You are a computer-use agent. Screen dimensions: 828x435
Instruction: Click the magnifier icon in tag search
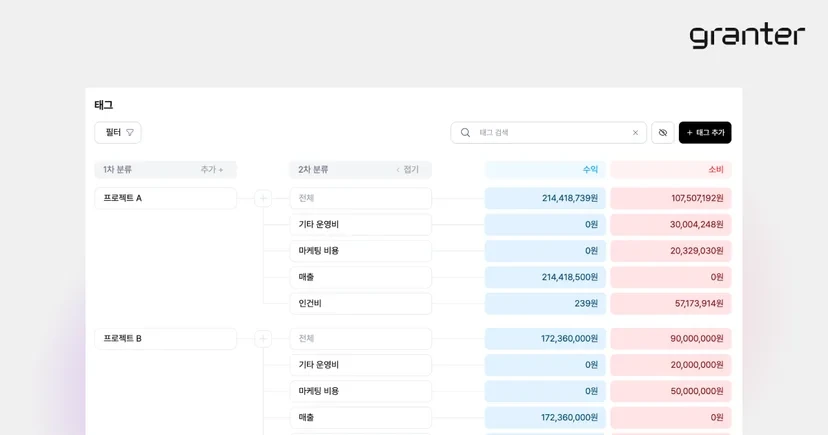point(465,133)
